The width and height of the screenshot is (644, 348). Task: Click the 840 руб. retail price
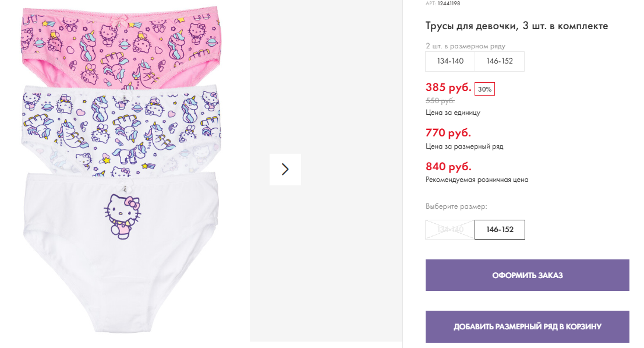(x=448, y=167)
